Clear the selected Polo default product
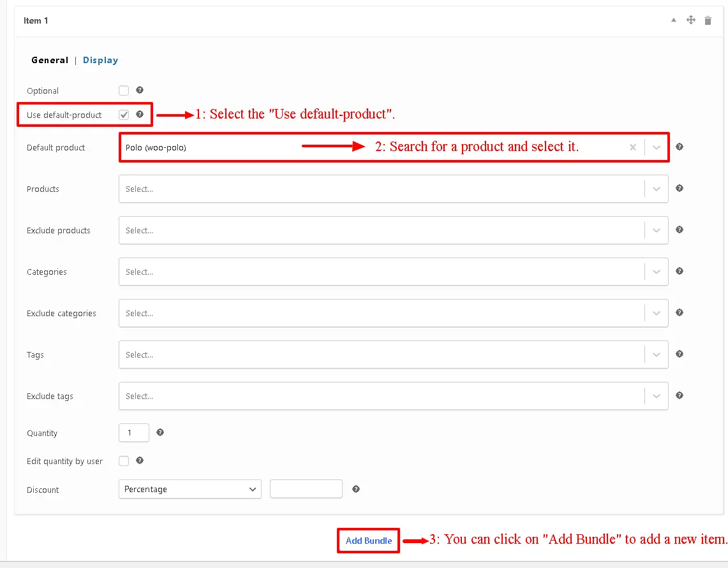 [x=633, y=147]
